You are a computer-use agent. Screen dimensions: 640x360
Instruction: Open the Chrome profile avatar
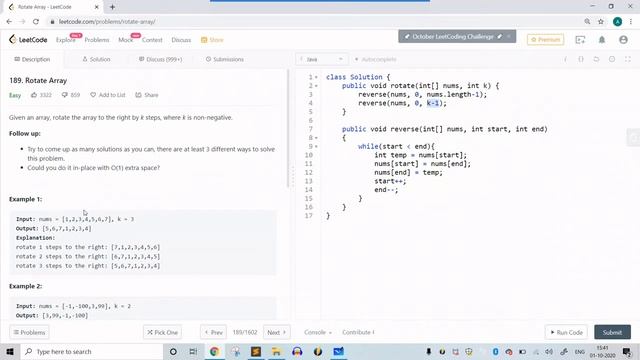(617, 22)
